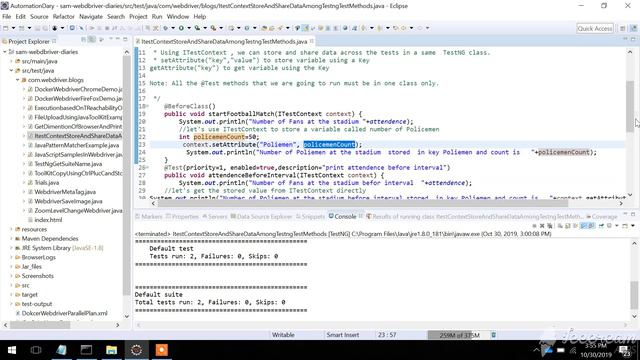Screen dimensions: 640x360
Task: Open the Display Selected Console icon
Action: pos(609,226)
